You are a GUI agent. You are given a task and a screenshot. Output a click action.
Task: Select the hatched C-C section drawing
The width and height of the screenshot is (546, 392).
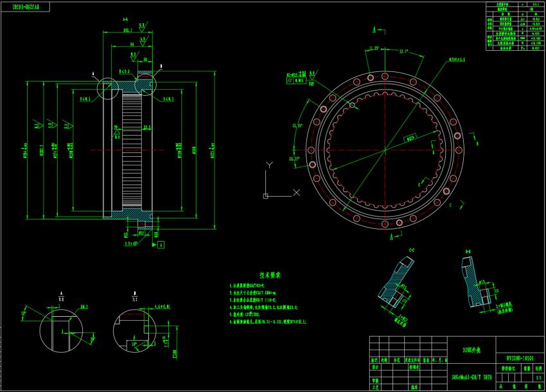click(396, 281)
